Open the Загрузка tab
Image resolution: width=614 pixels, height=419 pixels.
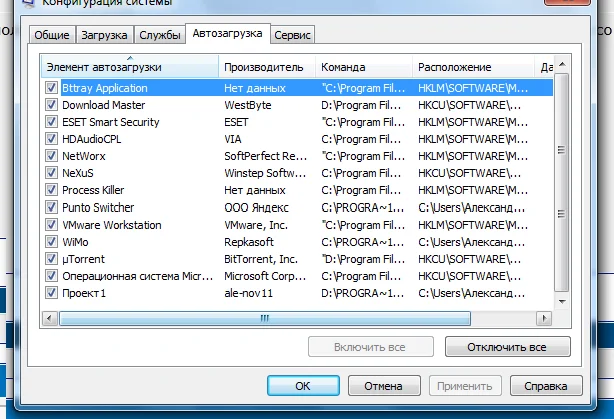(104, 35)
